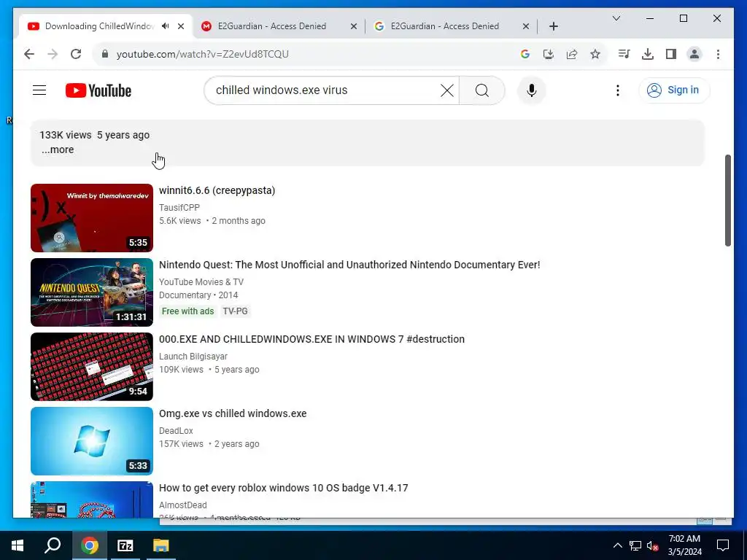Open the roblox windows 10 OS badge video
Image resolution: width=747 pixels, height=560 pixels.
(x=284, y=488)
